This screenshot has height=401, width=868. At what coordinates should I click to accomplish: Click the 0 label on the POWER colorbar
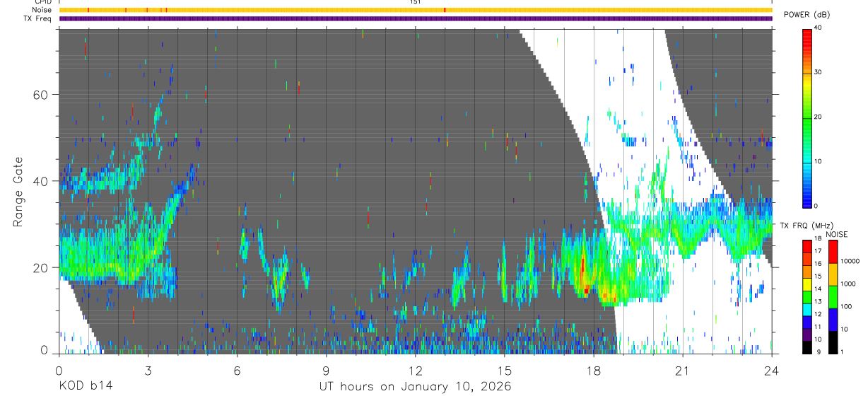[x=816, y=206]
